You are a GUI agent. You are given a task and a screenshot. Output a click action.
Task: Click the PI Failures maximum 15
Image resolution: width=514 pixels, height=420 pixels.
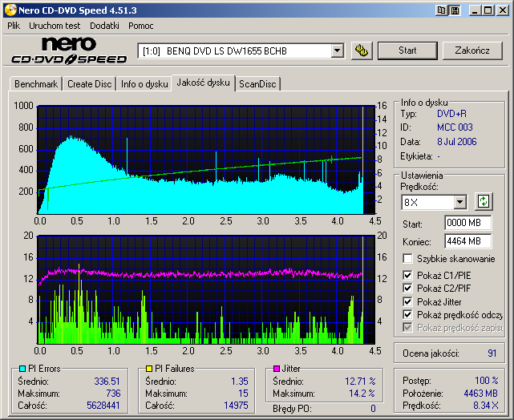pyautogui.click(x=243, y=393)
